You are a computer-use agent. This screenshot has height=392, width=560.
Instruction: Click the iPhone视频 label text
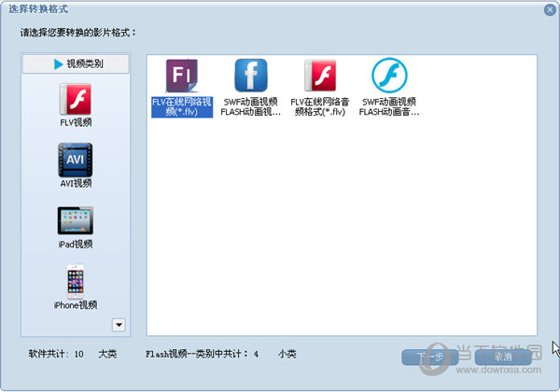click(76, 305)
